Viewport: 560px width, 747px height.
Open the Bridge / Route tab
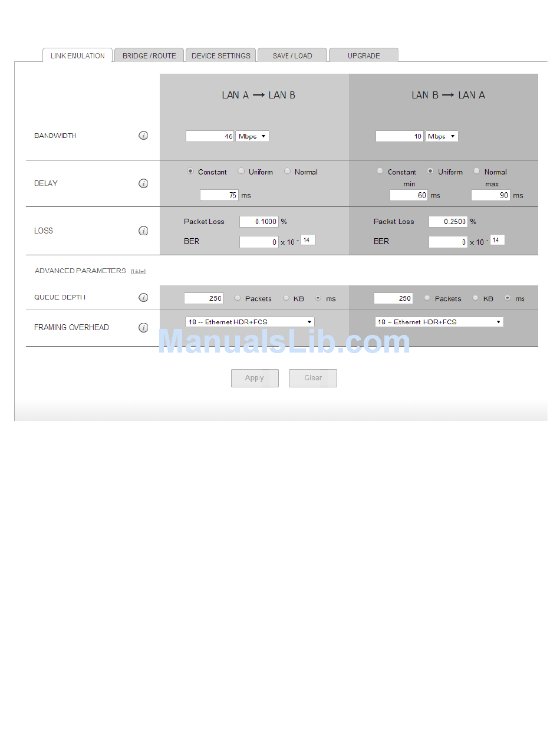[x=149, y=55]
